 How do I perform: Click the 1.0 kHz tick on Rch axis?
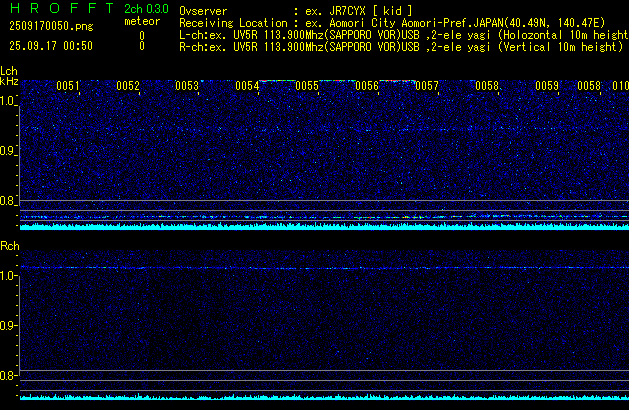[8, 276]
